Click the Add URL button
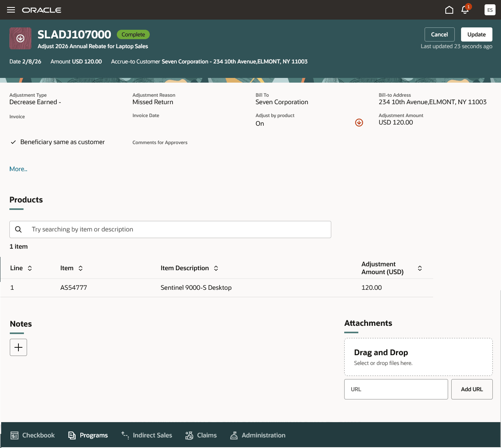The image size is (501, 448). [x=472, y=389]
